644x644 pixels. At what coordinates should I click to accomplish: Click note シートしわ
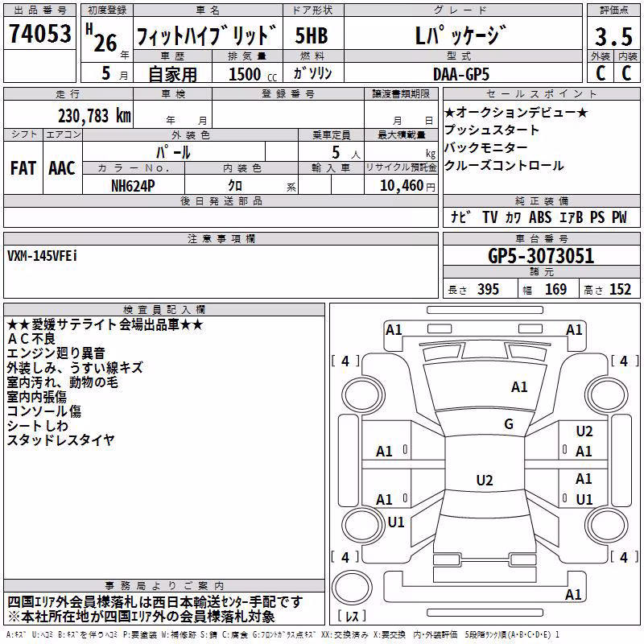pyautogui.click(x=37, y=426)
